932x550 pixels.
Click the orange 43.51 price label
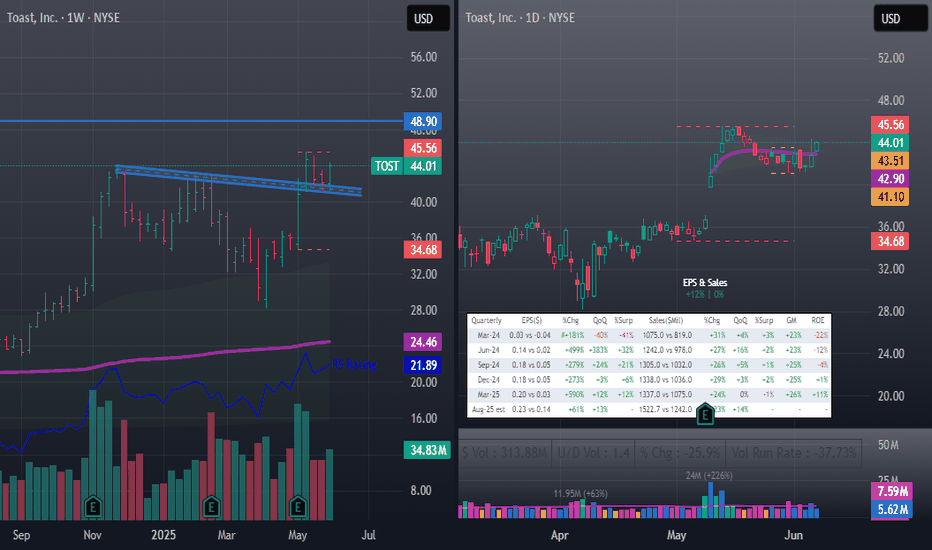[x=890, y=161]
